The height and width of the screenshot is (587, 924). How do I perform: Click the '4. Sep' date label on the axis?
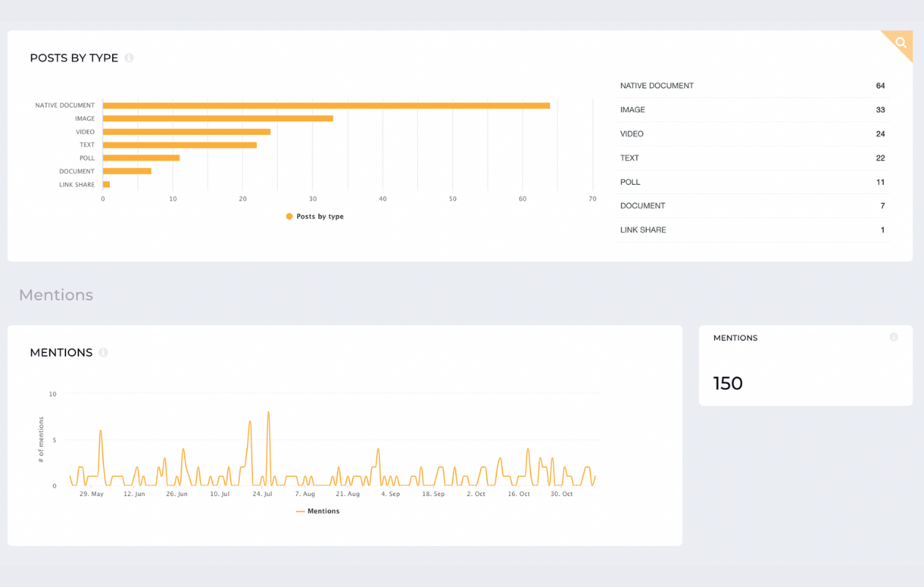390,495
